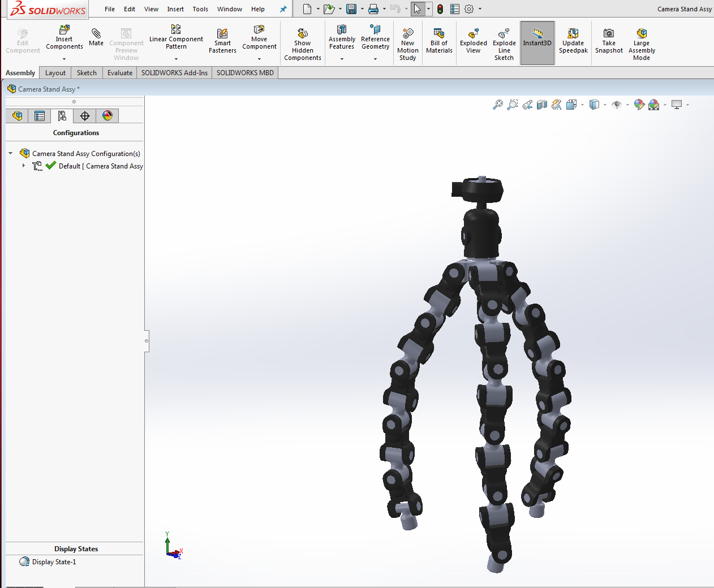
Task: Open Move Component dropdown arrow
Action: point(259,59)
